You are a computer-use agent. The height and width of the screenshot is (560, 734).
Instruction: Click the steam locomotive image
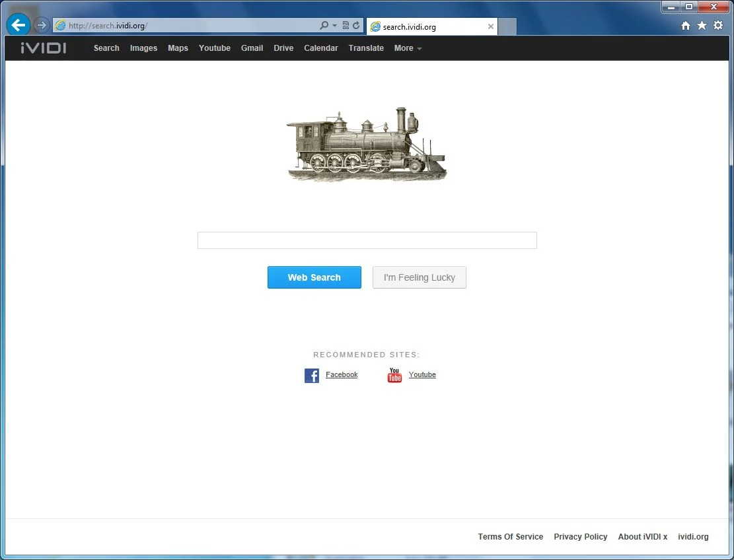[x=367, y=144]
